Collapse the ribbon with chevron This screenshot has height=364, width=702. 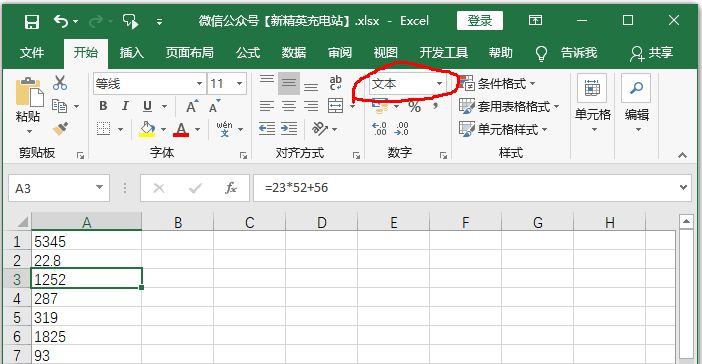[682, 155]
